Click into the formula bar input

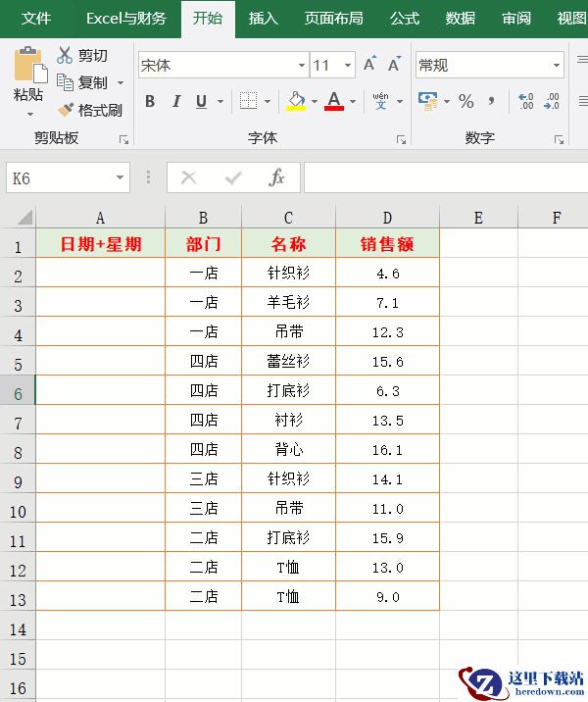tap(446, 177)
